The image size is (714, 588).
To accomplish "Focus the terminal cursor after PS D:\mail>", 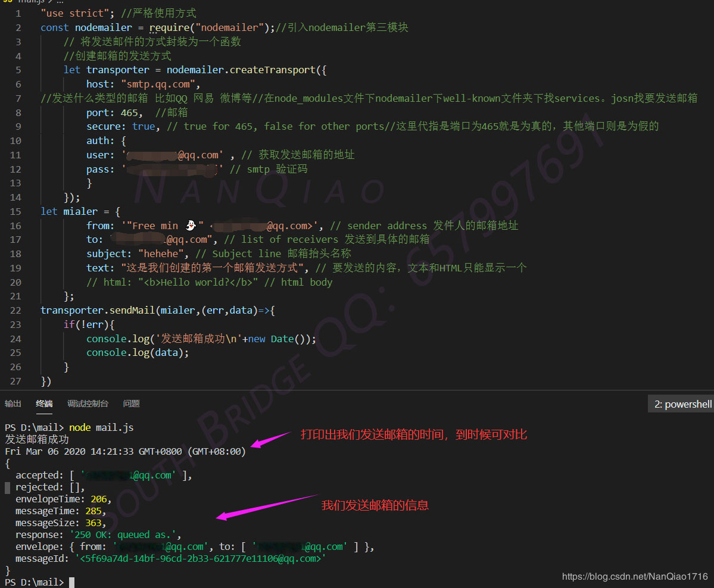I will (x=71, y=582).
